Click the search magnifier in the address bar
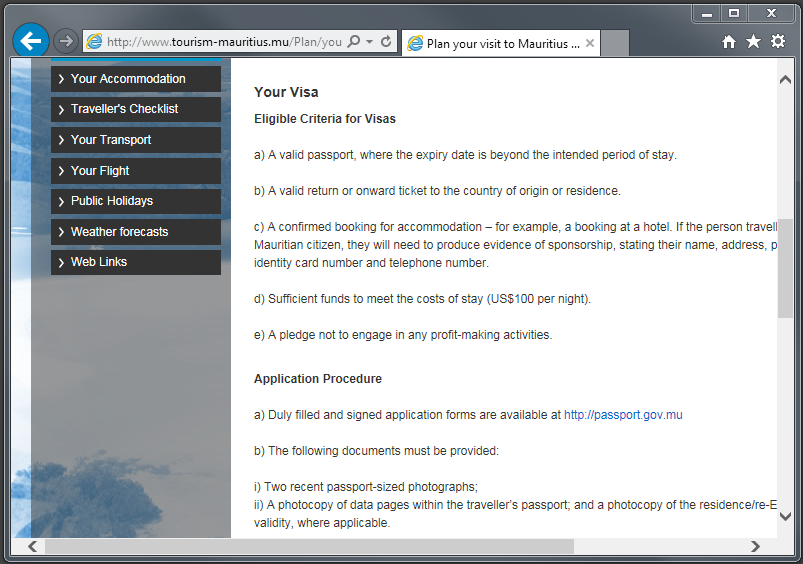This screenshot has width=803, height=564. (354, 41)
